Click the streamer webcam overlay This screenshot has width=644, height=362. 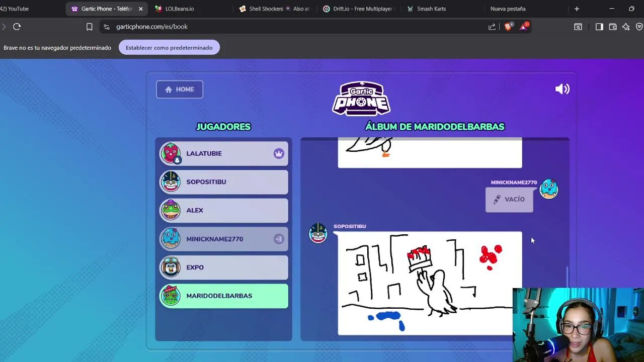click(x=578, y=325)
